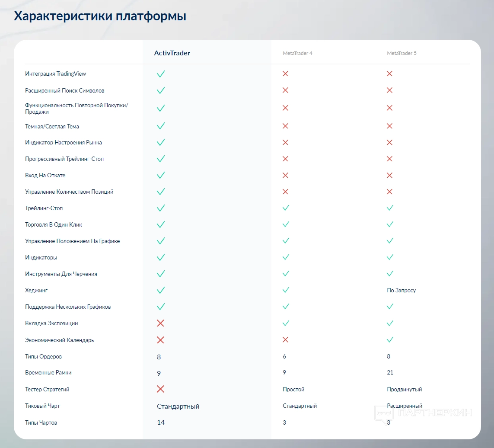Click the MetaTrader 5 column header
This screenshot has height=448, width=494.
coord(402,53)
